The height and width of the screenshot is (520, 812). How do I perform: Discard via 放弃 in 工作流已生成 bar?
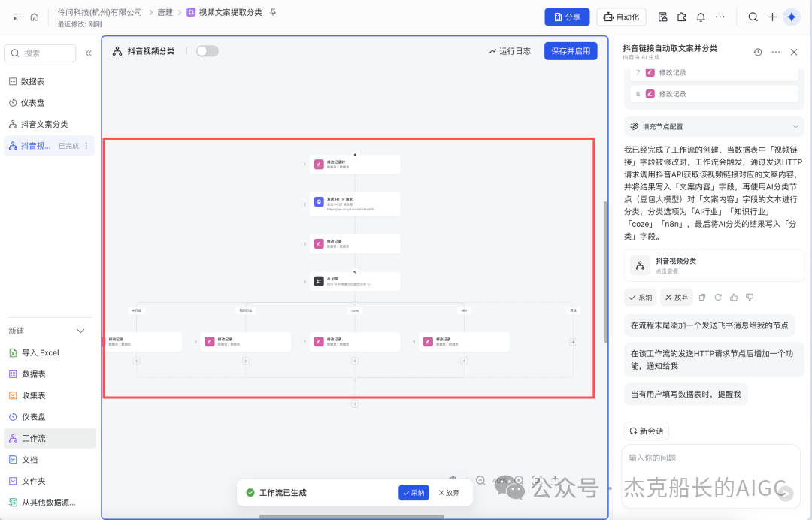[x=449, y=493]
